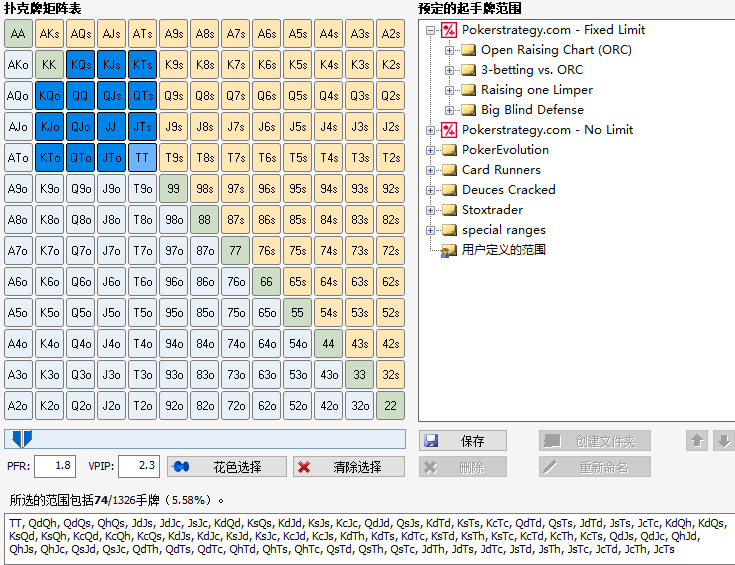The image size is (735, 565).
Task: Click the PFR value field
Action: [x=55, y=466]
